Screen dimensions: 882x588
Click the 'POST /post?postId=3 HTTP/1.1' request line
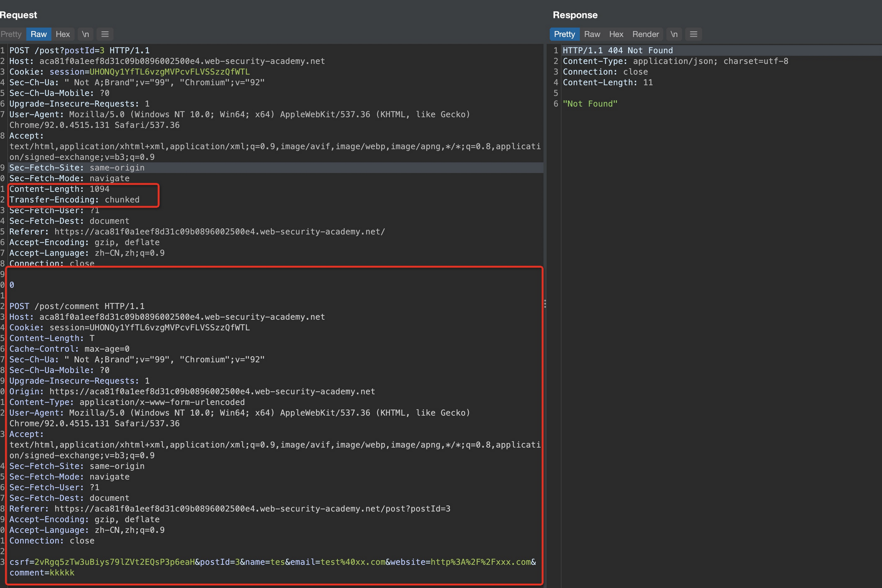click(x=79, y=51)
